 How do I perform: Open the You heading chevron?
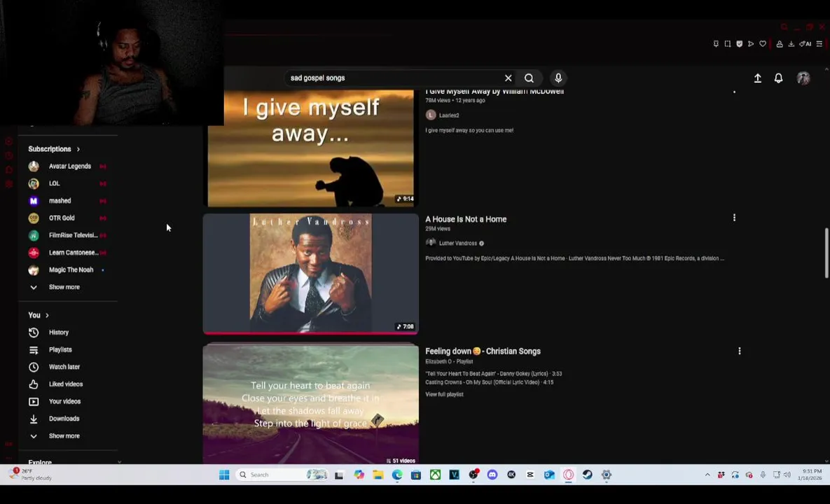pyautogui.click(x=47, y=315)
